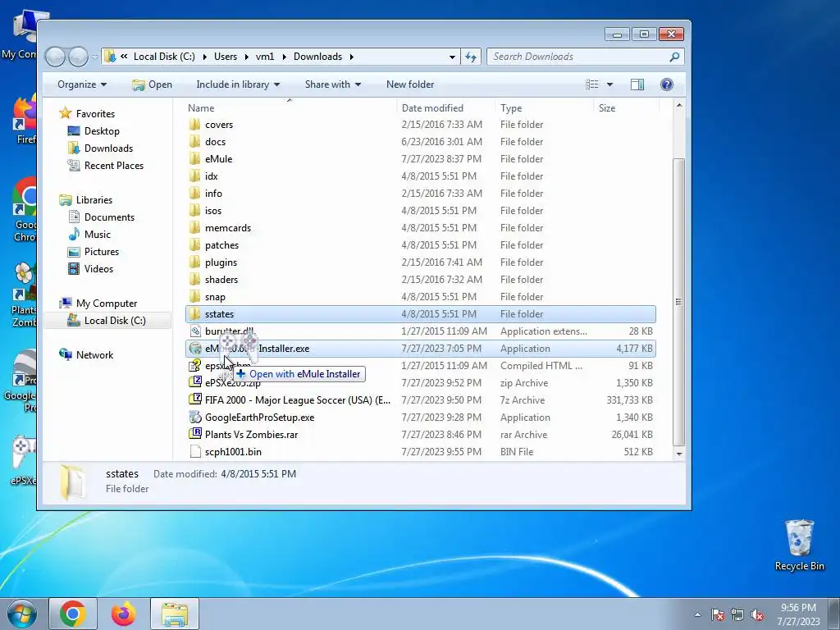Click Users in the address path
The image size is (840, 630).
pos(226,57)
